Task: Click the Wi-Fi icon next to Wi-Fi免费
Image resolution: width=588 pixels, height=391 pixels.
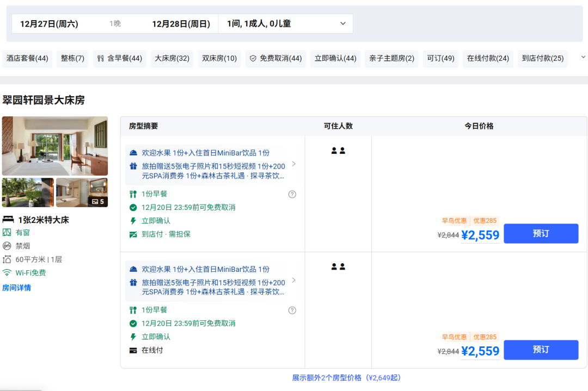Action: click(x=7, y=272)
